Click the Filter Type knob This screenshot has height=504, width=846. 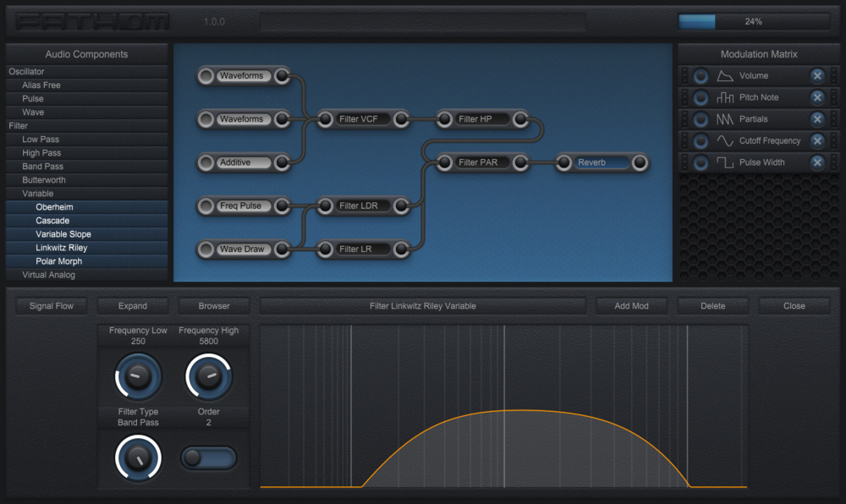tap(138, 458)
